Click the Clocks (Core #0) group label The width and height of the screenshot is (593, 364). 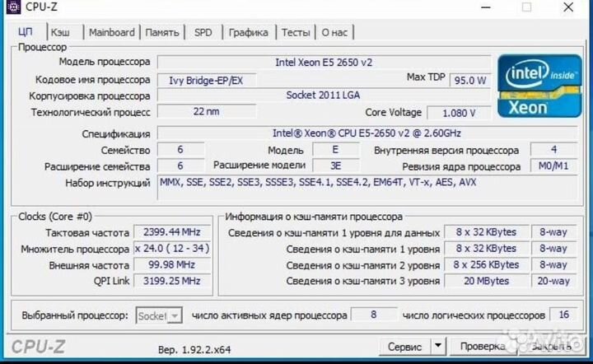click(55, 217)
